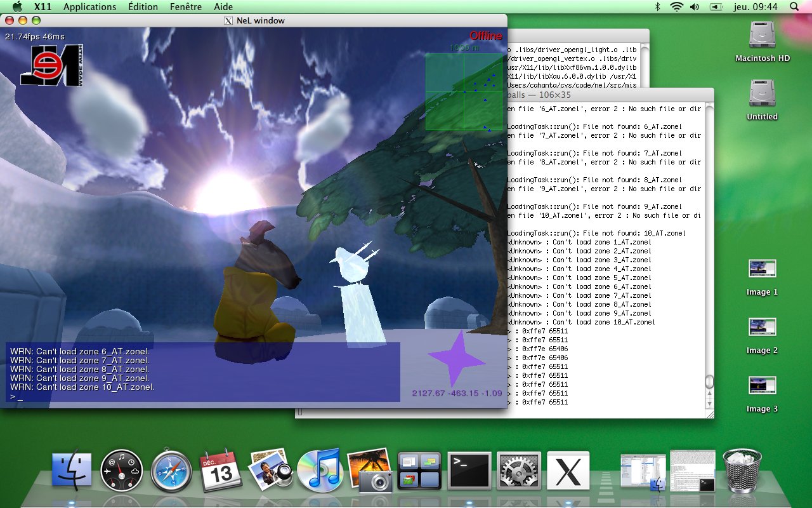Launch Preview from the Dock
The width and height of the screenshot is (812, 508).
click(x=270, y=471)
